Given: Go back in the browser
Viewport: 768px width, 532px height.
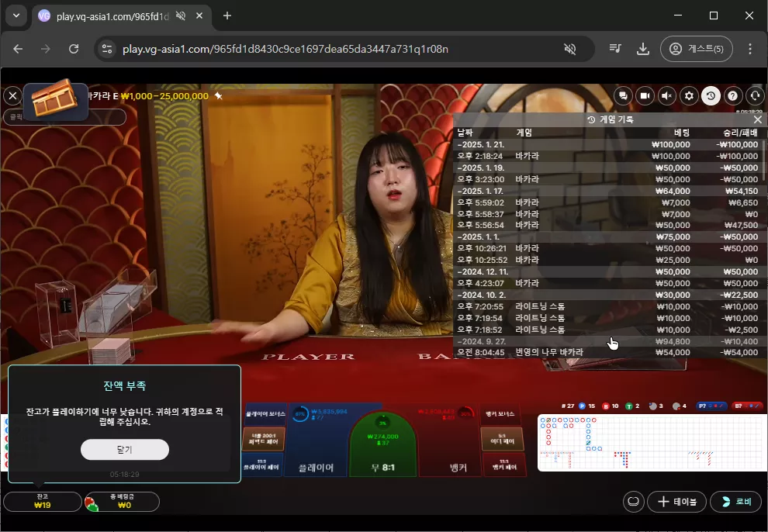Looking at the screenshot, I should [18, 49].
